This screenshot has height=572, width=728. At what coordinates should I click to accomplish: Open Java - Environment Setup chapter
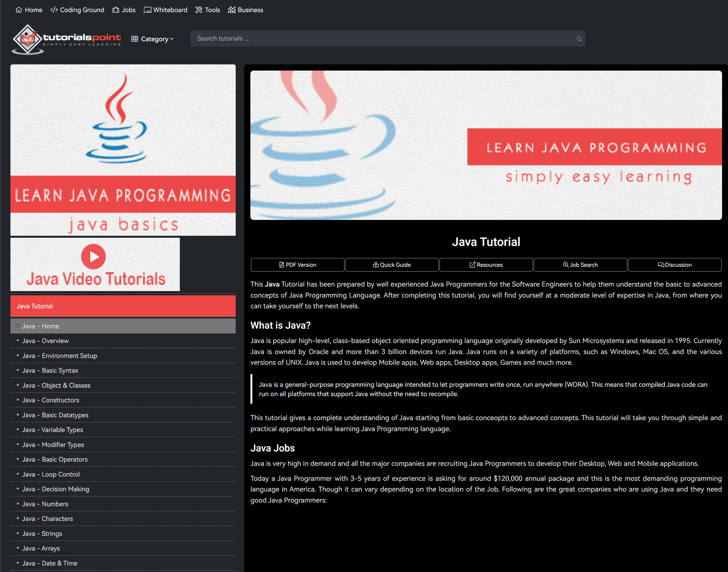coord(59,356)
